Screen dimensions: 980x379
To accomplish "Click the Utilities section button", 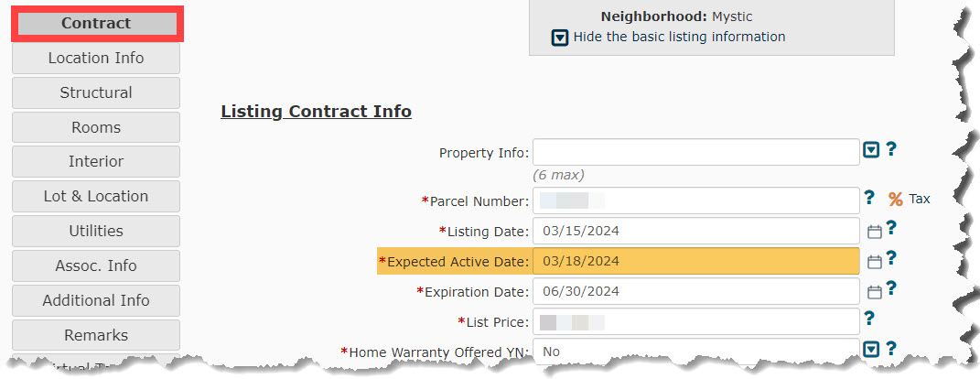I will click(x=96, y=231).
